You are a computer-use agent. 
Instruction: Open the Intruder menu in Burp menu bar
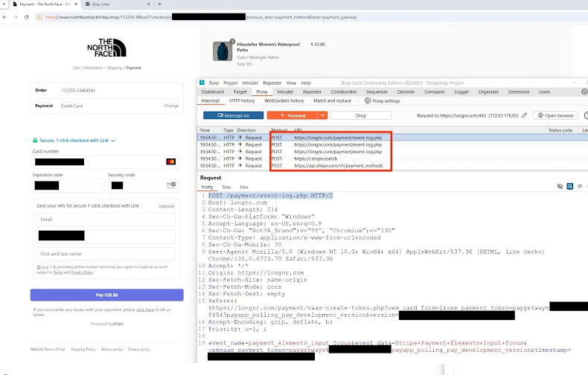[x=250, y=83]
